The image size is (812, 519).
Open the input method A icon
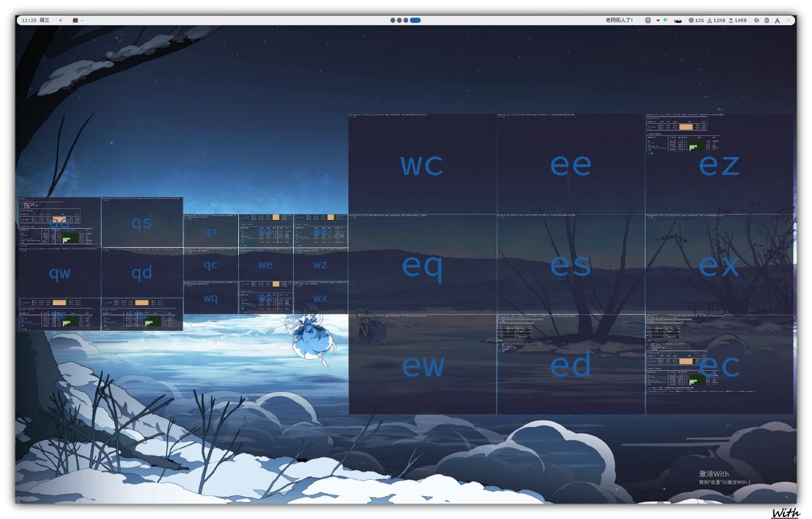click(x=777, y=20)
